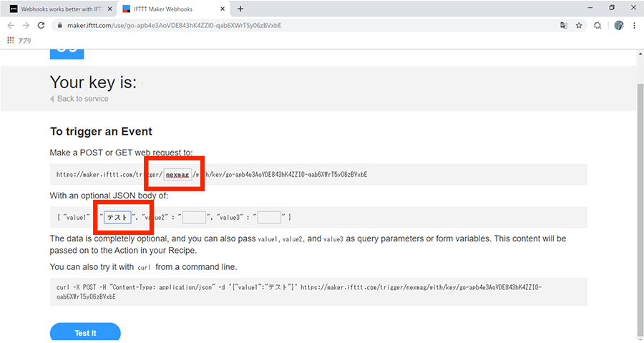Close the Webhooks works better tab
644x343 pixels.
click(109, 9)
